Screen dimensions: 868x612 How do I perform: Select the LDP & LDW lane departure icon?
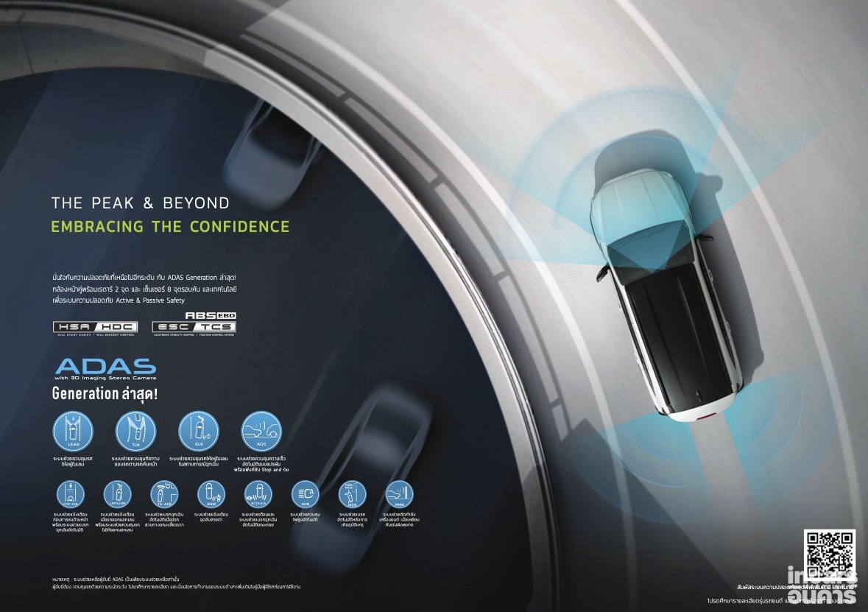[117, 493]
